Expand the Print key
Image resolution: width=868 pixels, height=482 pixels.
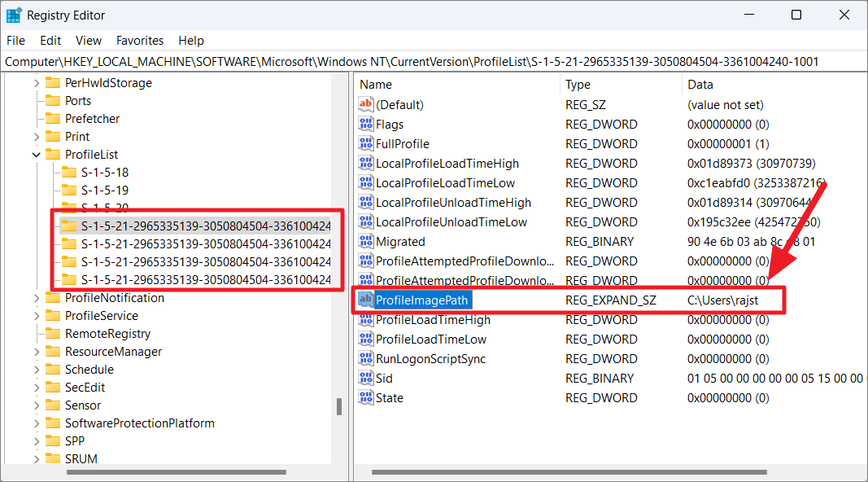(x=36, y=136)
